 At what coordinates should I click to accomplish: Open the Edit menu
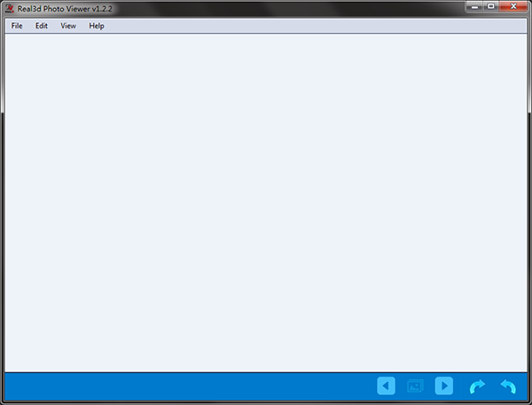[x=42, y=26]
